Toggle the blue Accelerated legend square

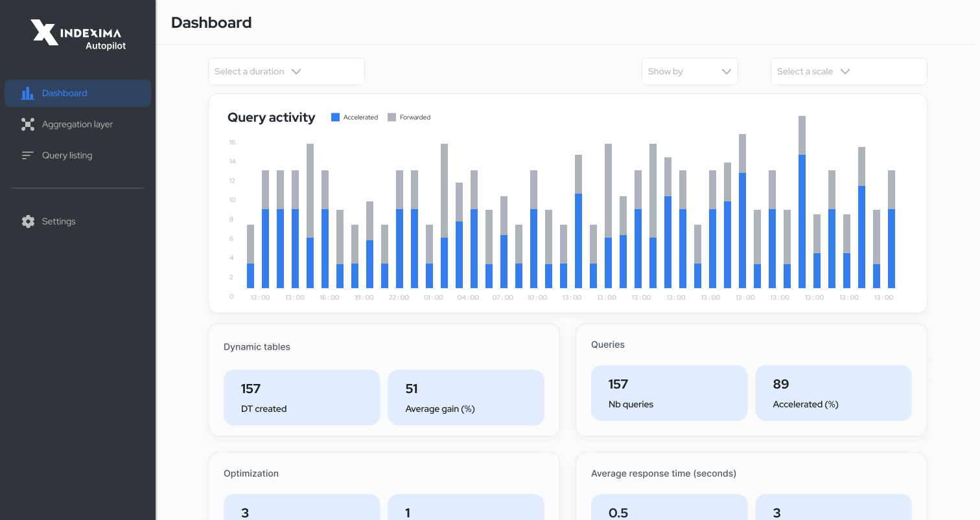tap(335, 117)
